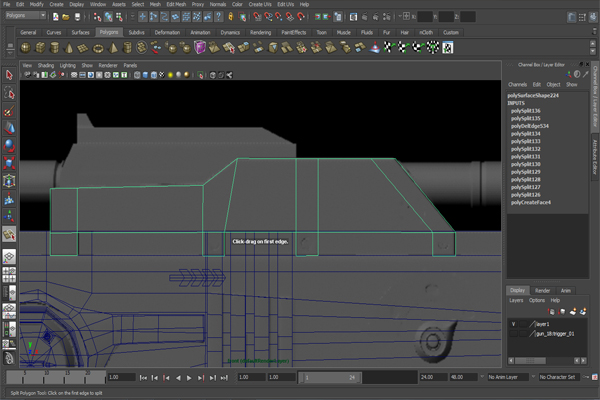This screenshot has width=600, height=400.
Task: Create a polygon cone from shelf
Action: pyautogui.click(x=69, y=48)
